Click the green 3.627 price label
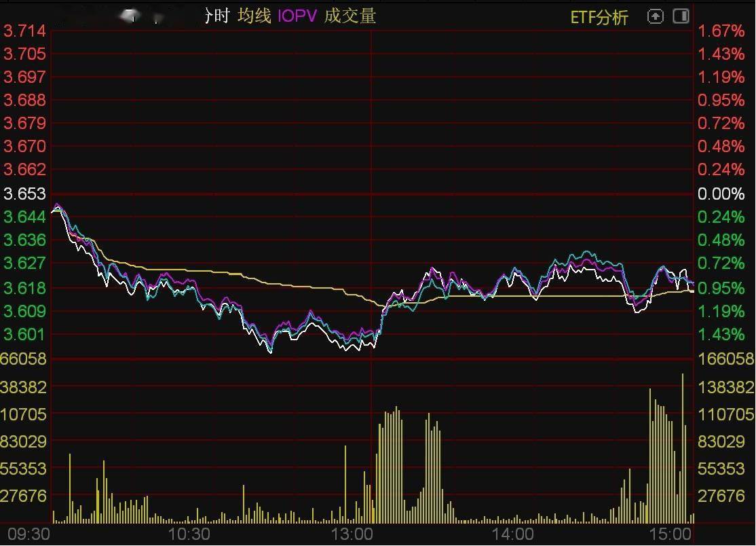The width and height of the screenshot is (756, 546). click(x=24, y=263)
